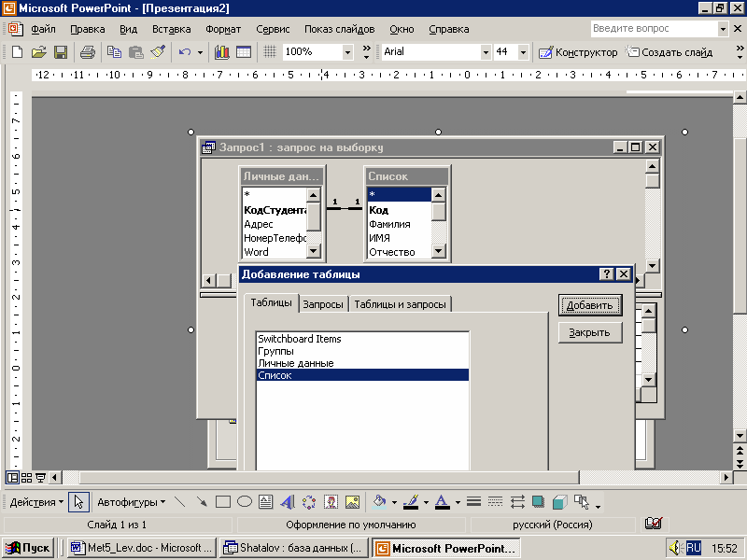Open the 3-D style options
This screenshot has height=560, width=747.
coord(560,502)
